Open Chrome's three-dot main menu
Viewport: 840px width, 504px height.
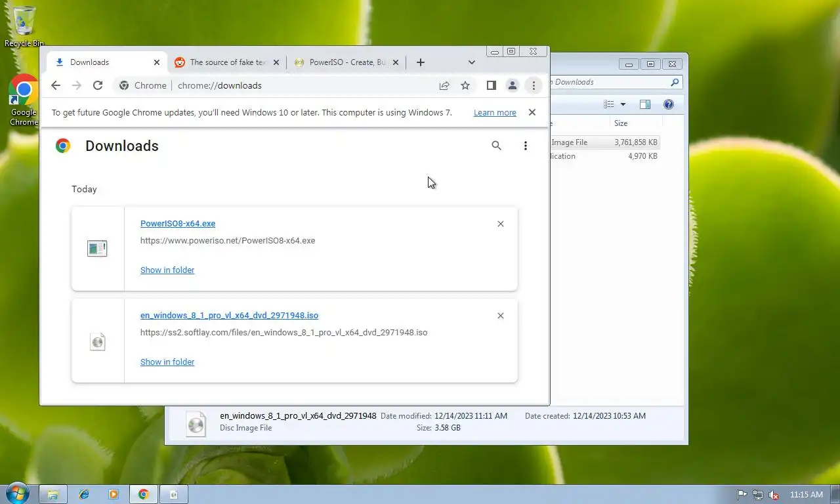pyautogui.click(x=534, y=85)
